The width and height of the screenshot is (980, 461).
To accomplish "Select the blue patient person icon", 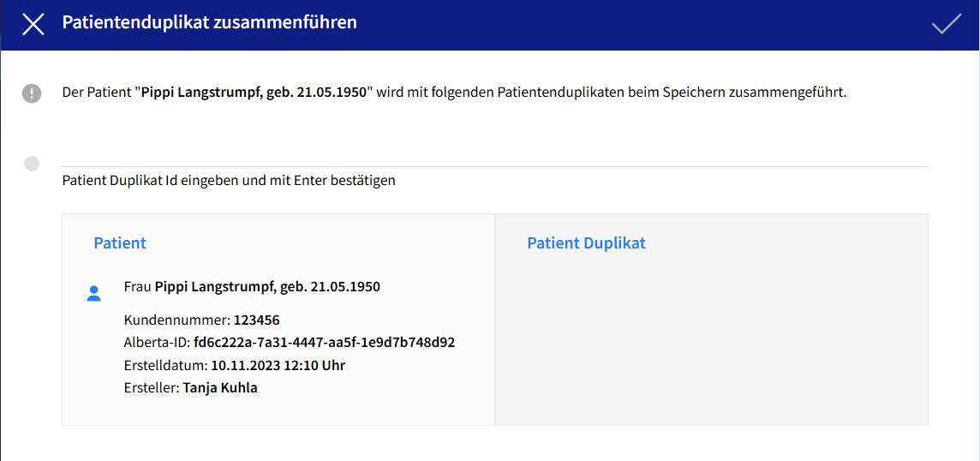I will [94, 294].
